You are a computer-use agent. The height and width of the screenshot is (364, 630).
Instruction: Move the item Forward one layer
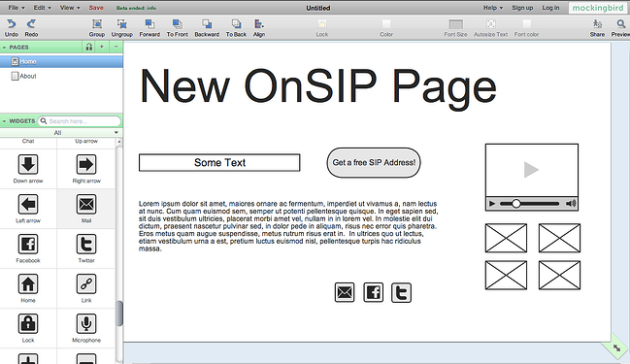(x=149, y=23)
